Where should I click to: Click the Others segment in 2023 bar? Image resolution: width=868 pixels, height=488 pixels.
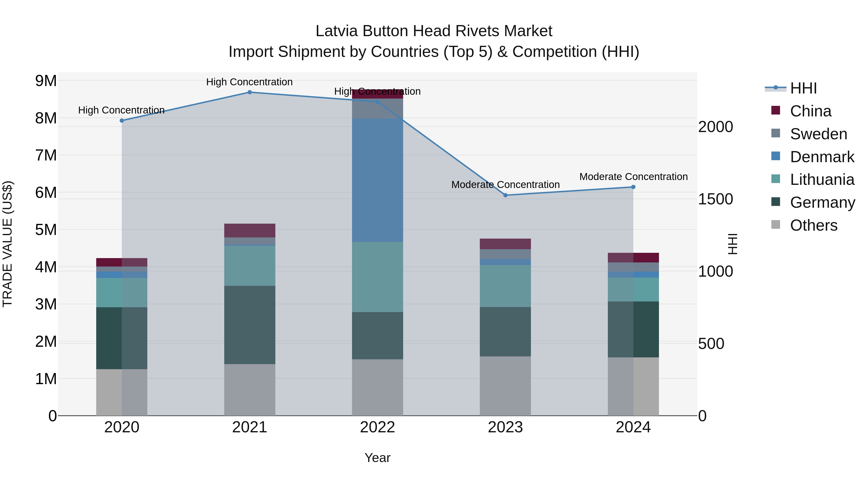(505, 386)
